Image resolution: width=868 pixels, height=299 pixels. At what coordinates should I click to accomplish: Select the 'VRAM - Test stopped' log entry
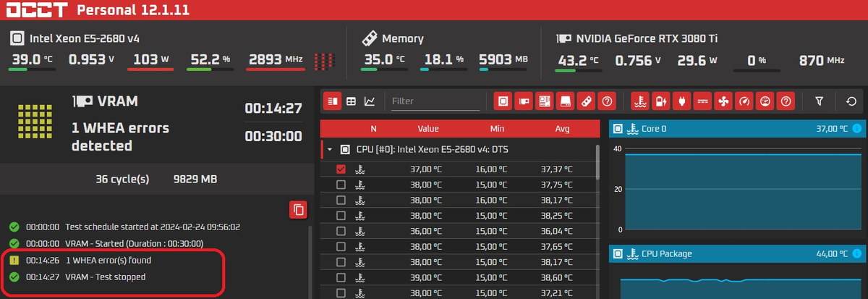(x=77, y=277)
